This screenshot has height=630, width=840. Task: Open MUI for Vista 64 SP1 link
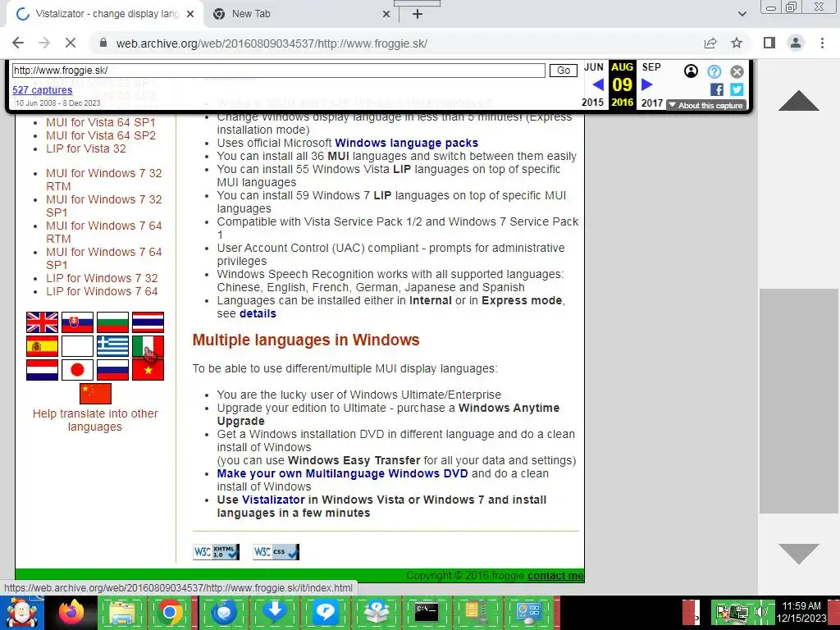click(x=101, y=122)
